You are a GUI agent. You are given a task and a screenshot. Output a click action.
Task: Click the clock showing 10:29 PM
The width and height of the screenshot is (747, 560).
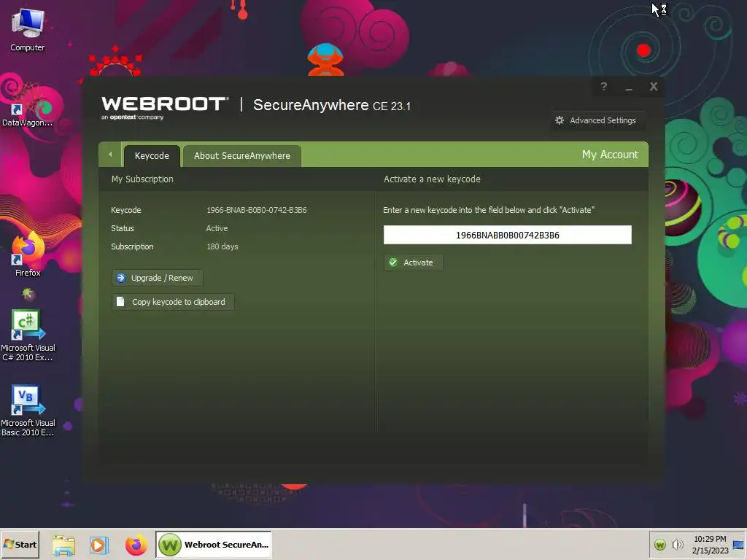pos(710,544)
